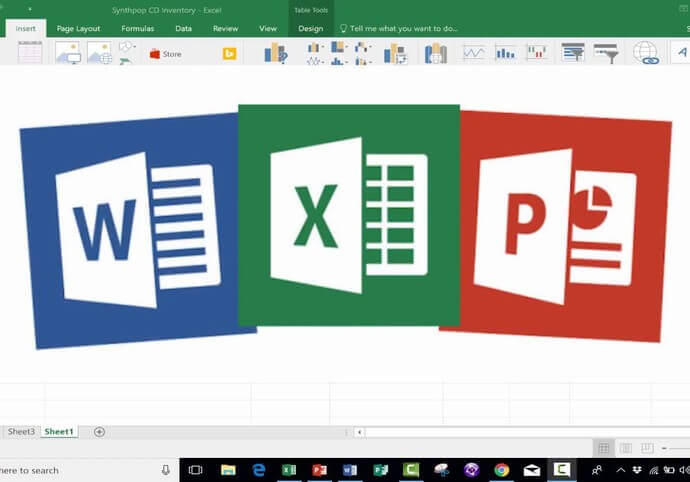Insert a Hyperlink via globe icon
The height and width of the screenshot is (482, 690).
pos(646,53)
